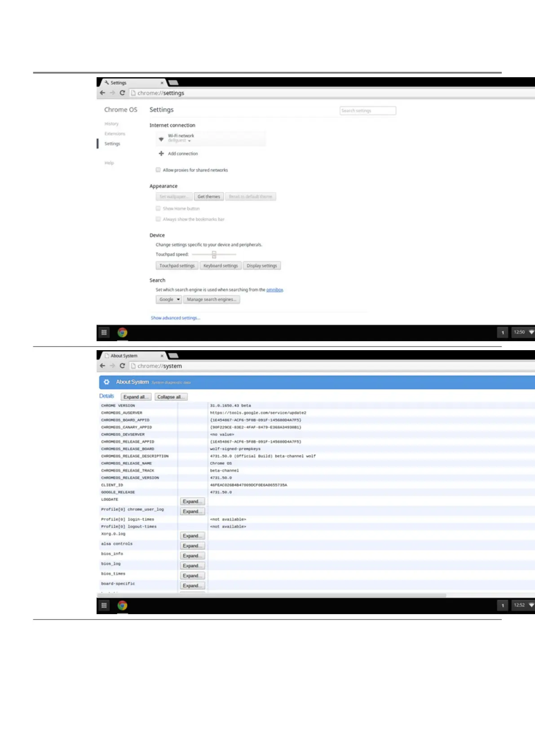Reload the chrome://system page
The height and width of the screenshot is (756, 535).
pos(122,366)
